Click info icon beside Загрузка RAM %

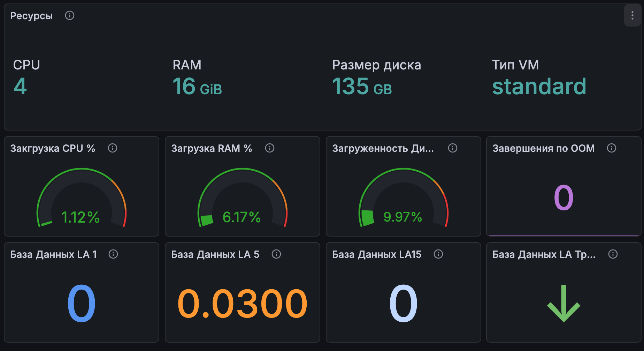pos(270,148)
